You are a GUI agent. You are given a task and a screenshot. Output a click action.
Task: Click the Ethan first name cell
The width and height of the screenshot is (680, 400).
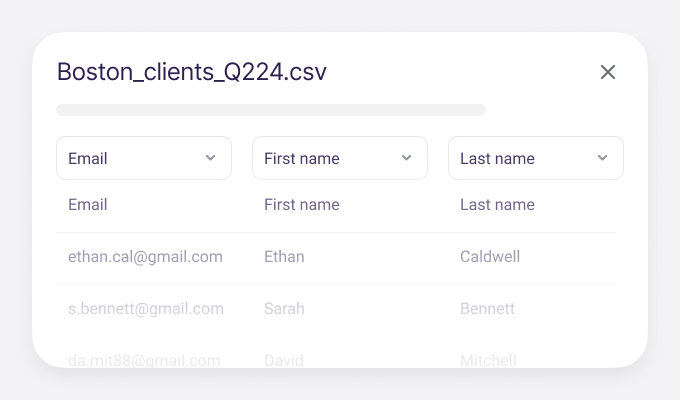284,257
